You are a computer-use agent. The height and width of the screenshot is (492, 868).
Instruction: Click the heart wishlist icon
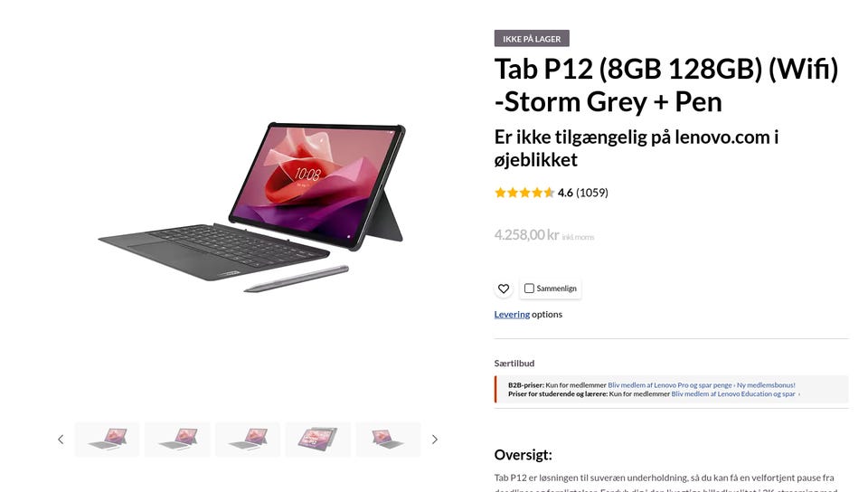(x=504, y=289)
